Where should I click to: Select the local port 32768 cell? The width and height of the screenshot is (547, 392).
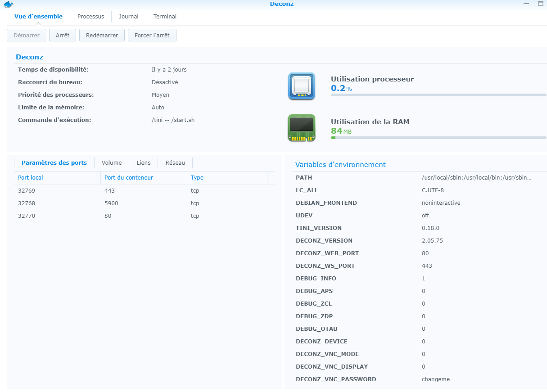coord(27,203)
